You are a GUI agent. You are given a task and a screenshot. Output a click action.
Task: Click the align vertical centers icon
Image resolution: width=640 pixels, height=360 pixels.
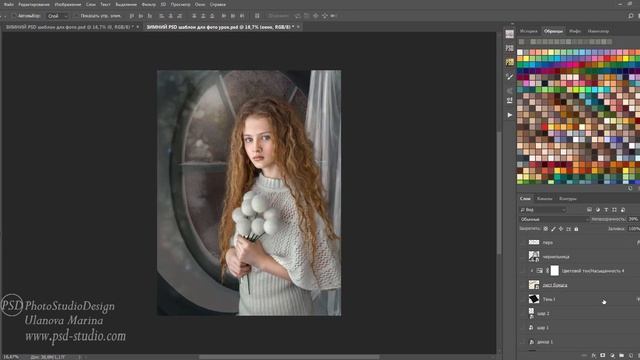[141, 16]
